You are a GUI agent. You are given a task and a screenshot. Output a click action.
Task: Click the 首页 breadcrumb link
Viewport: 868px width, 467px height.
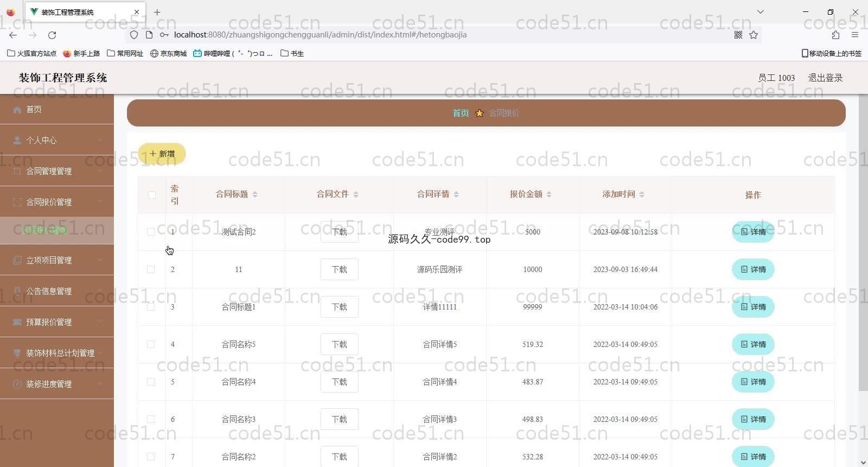(461, 113)
